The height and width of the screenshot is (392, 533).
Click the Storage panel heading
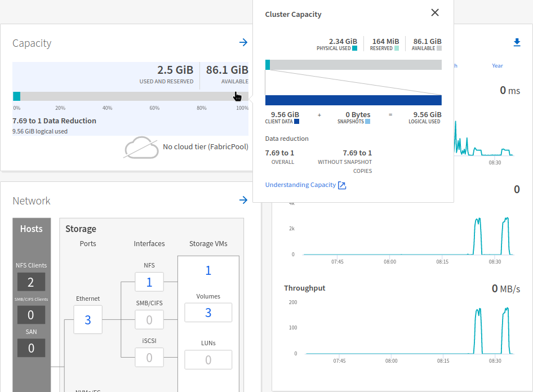click(x=81, y=229)
